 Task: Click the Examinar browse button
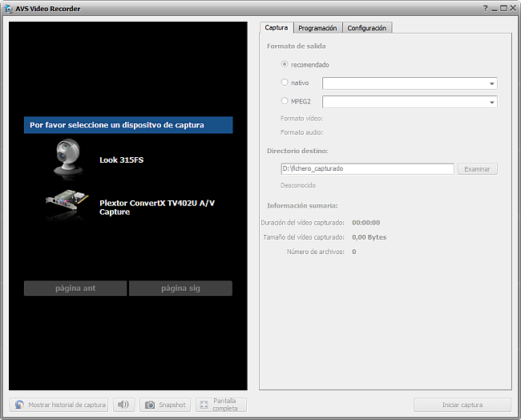point(477,169)
